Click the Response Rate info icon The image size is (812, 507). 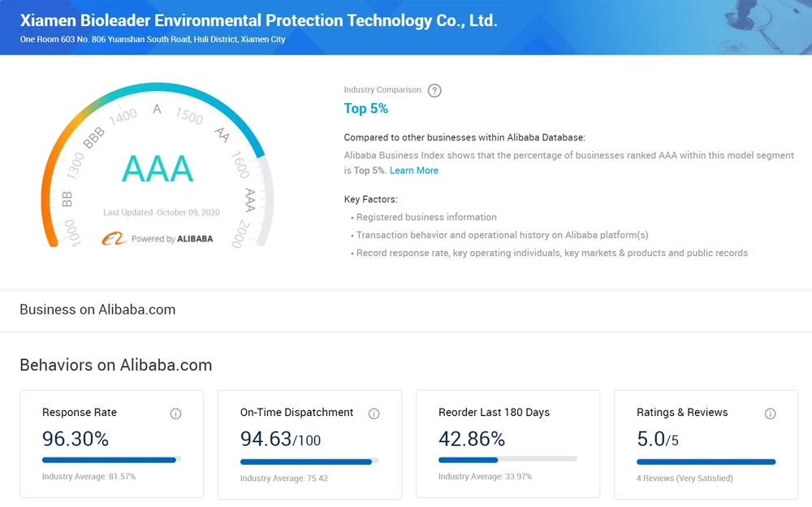[175, 414]
